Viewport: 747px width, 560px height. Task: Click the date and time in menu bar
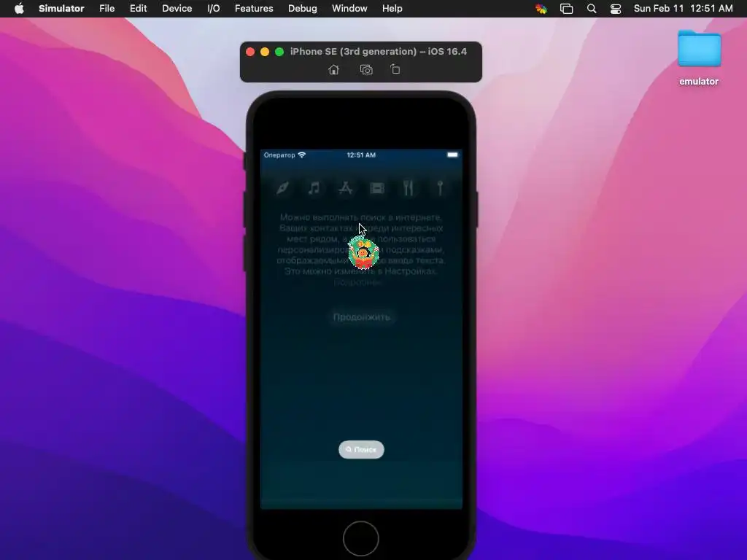pyautogui.click(x=683, y=9)
